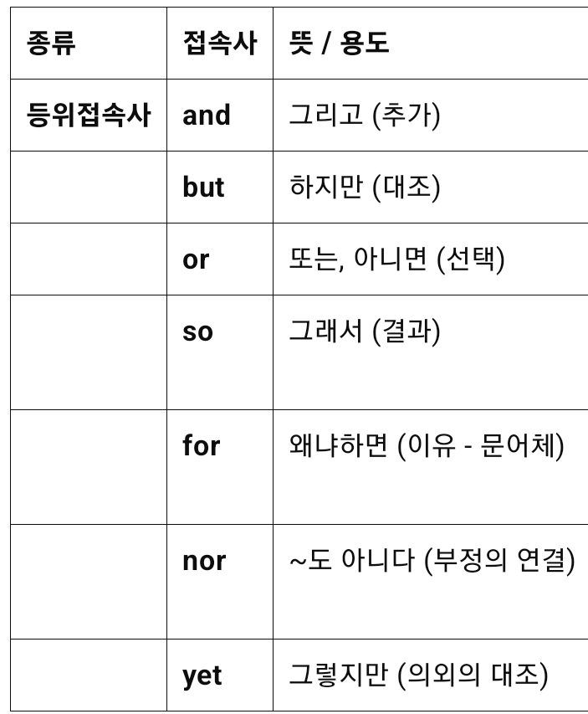Select the 그렇지만 (의외의 대조) cell
588x714 pixels.
[418, 675]
